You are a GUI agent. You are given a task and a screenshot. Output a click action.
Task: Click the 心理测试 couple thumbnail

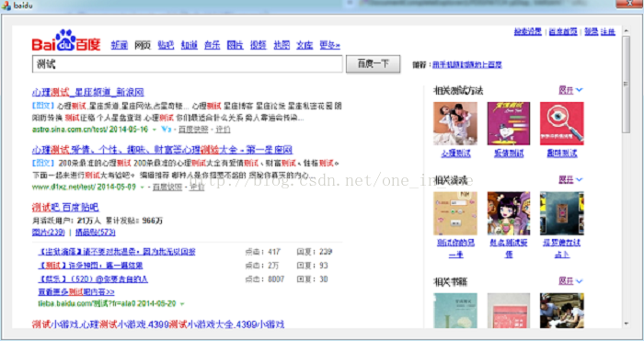click(455, 123)
